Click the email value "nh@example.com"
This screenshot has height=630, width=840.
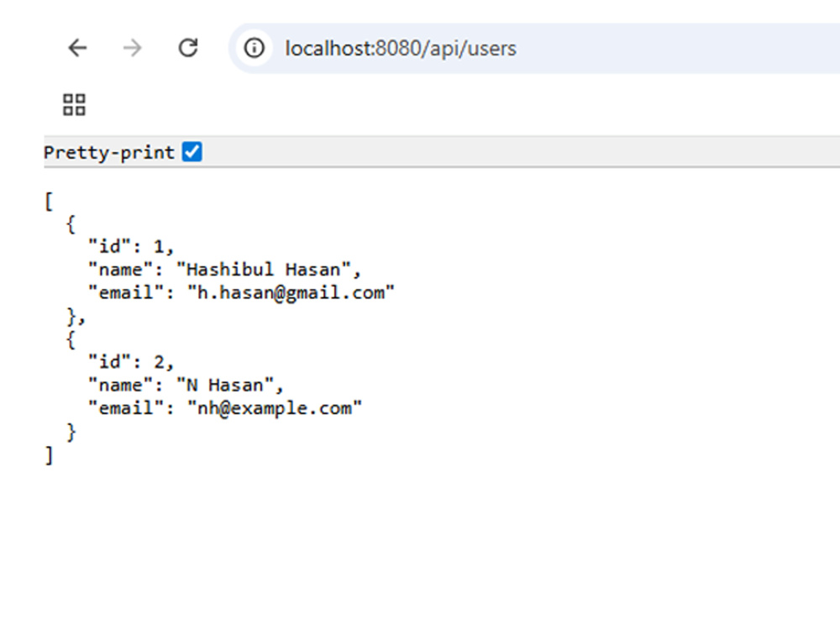tap(275, 409)
